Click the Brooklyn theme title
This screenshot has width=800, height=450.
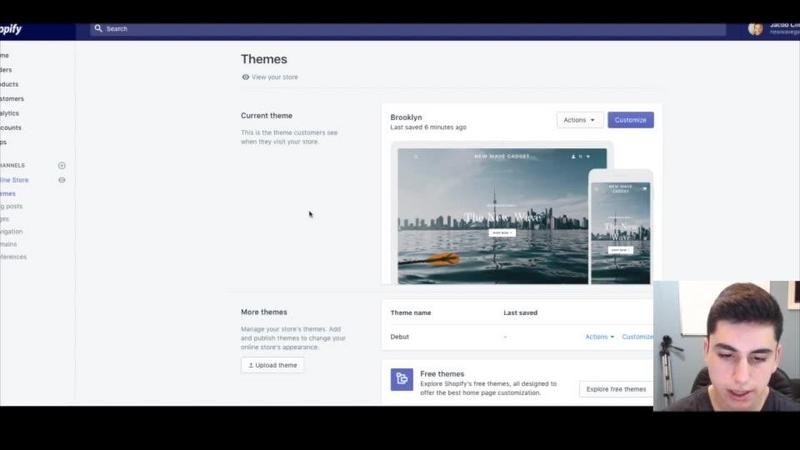tap(406, 117)
